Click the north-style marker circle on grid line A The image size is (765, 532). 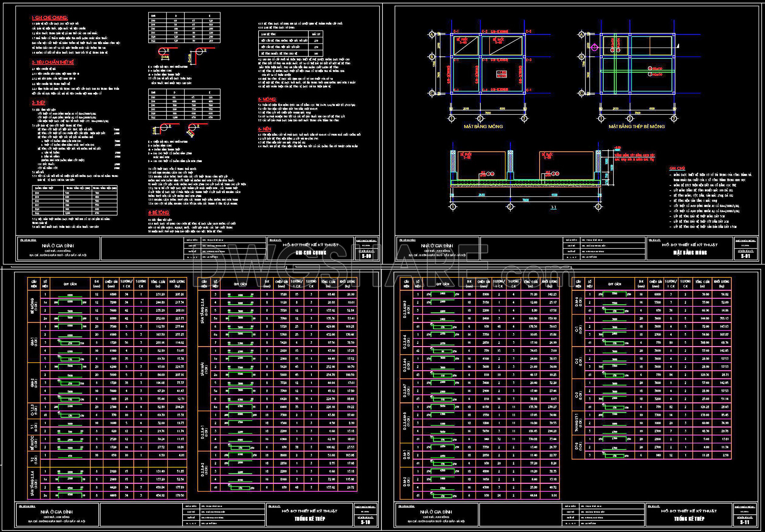[432, 34]
